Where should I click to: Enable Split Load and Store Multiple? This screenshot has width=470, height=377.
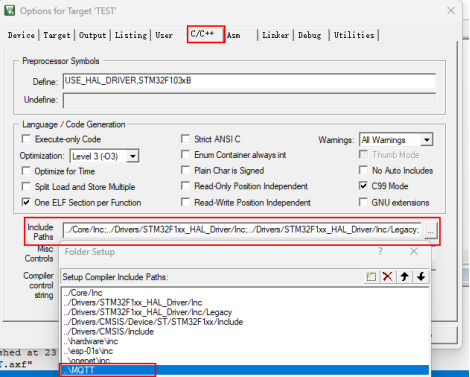click(26, 186)
